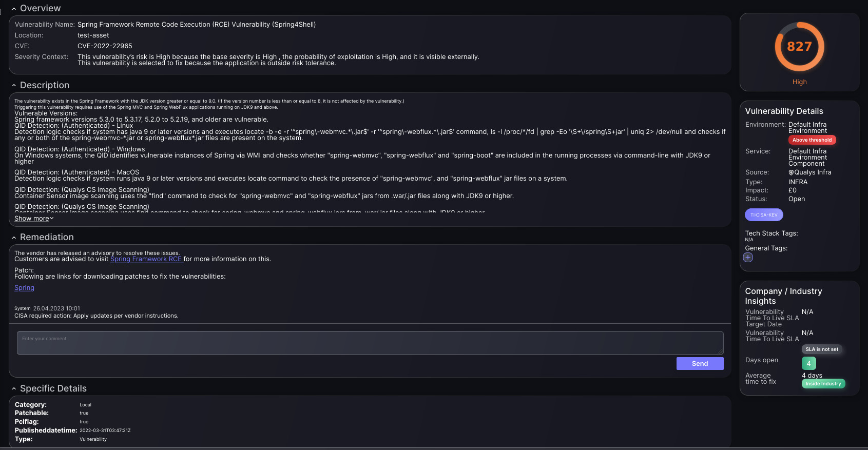Click the TI:CISA-KEV tag pill

[x=764, y=215]
